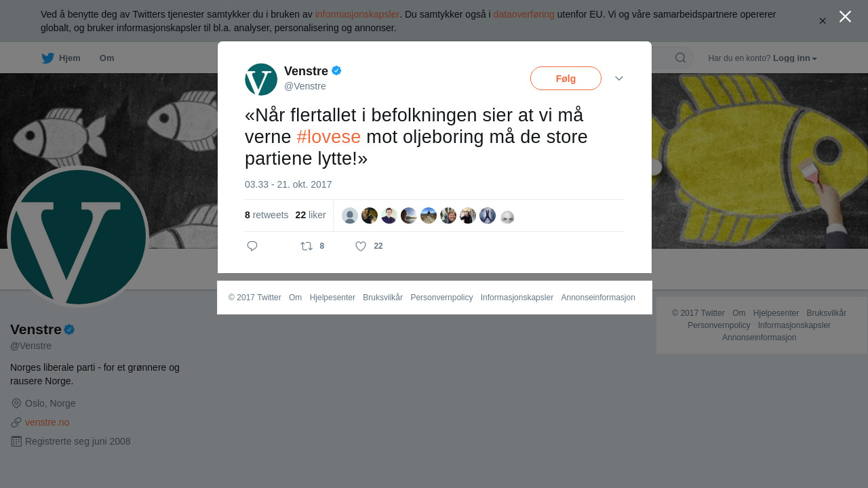Click the search magnifier icon
Screen dimensions: 868x488
pyautogui.click(x=680, y=58)
